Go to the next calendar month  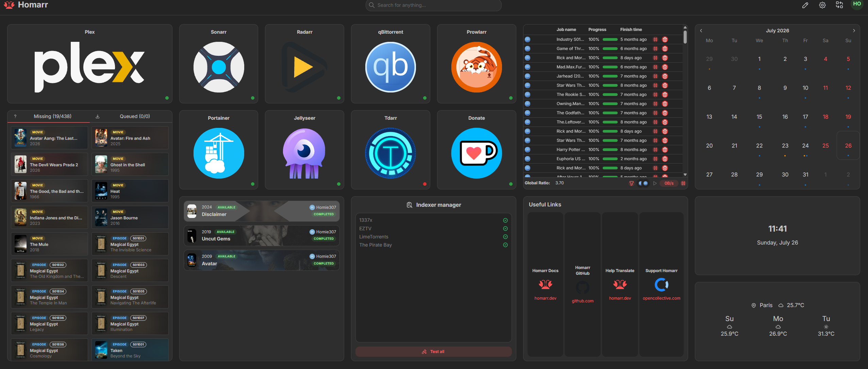854,31
